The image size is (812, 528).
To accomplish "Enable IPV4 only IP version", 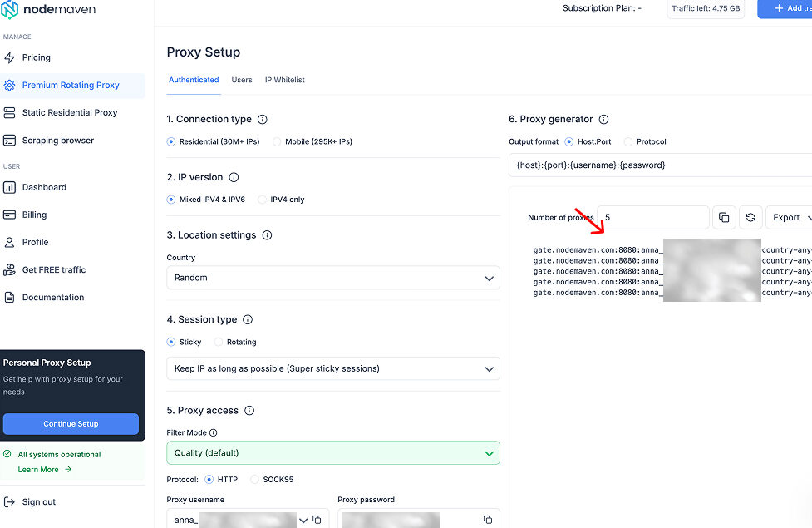I will tap(263, 200).
